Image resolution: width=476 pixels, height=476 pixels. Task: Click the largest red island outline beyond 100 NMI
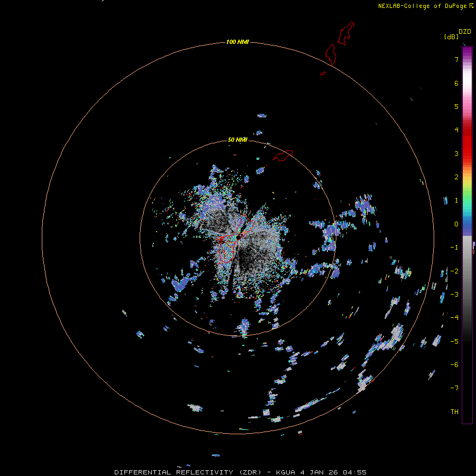[346, 33]
